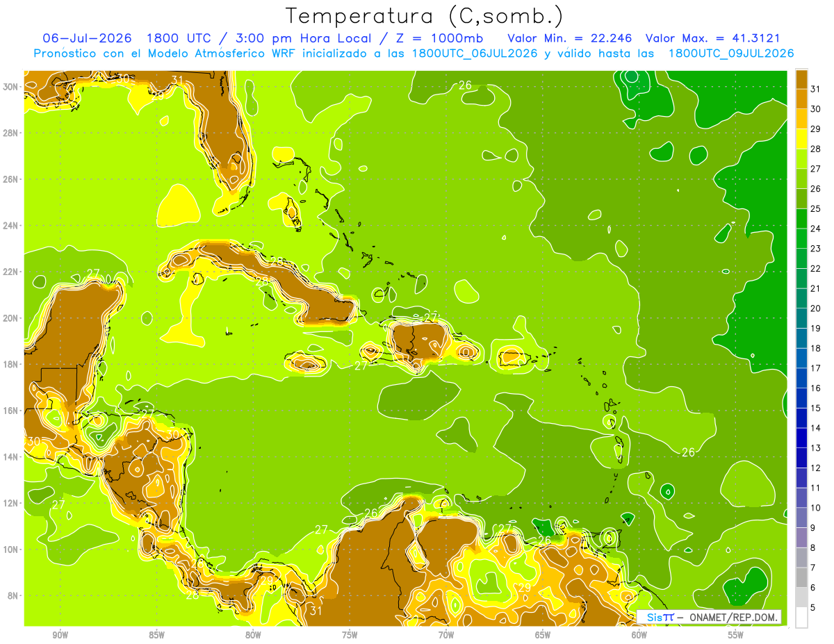Click the "65W" longitude axis label
Image resolution: width=834 pixels, height=644 pixels.
(x=543, y=635)
